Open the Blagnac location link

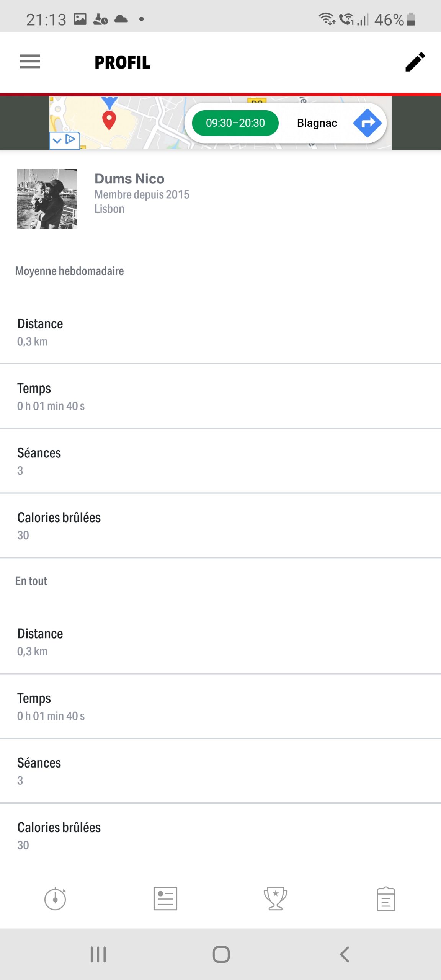tap(317, 123)
